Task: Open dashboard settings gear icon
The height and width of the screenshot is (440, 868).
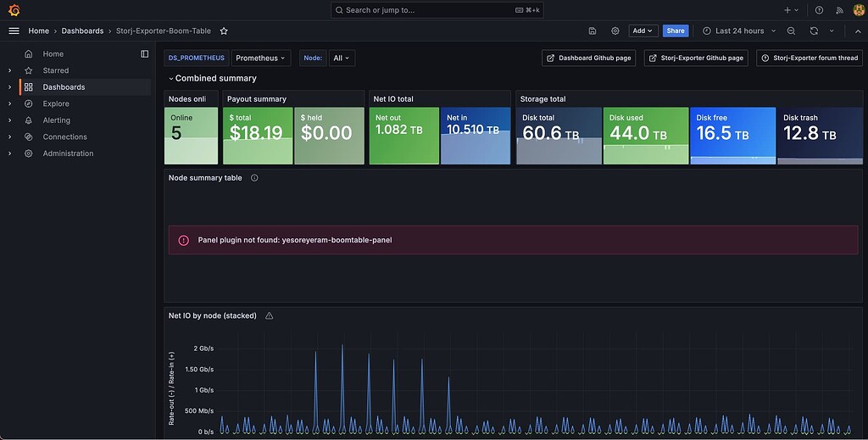Action: 615,31
